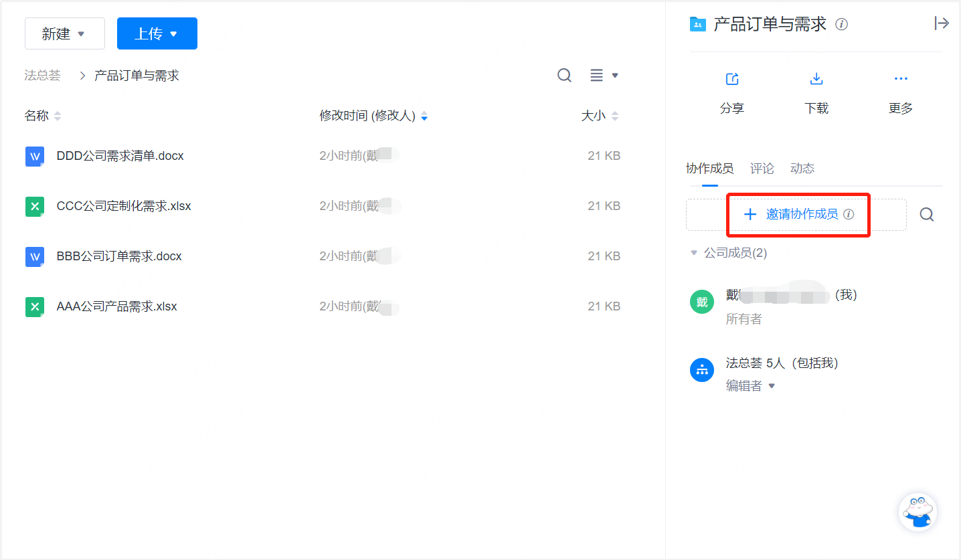This screenshot has height=560, width=961.
Task: Open the view layout dropdown near search
Action: (x=603, y=75)
